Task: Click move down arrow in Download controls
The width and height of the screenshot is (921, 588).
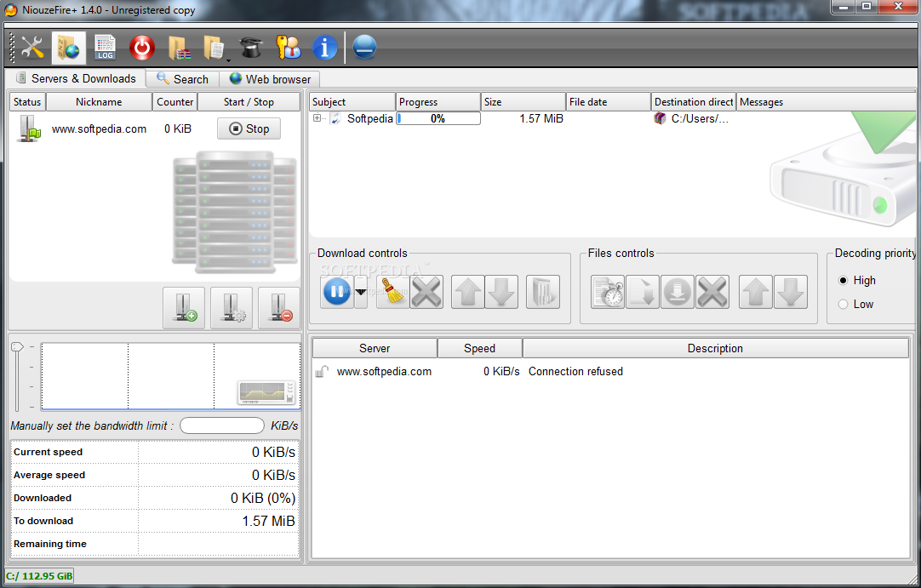Action: 501,291
